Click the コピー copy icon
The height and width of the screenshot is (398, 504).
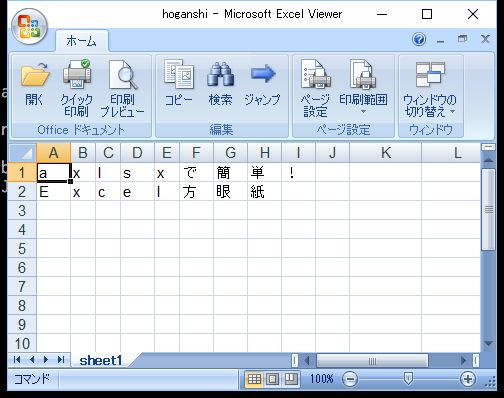[179, 75]
